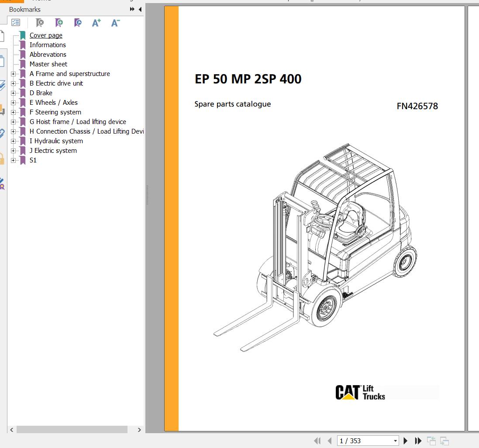Click the 'FN426578' catalogue number
The width and height of the screenshot is (479, 448).
[x=417, y=106]
